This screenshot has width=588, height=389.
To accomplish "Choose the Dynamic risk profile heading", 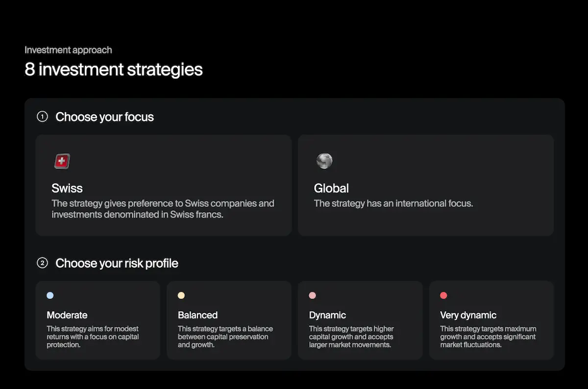I will 327,315.
